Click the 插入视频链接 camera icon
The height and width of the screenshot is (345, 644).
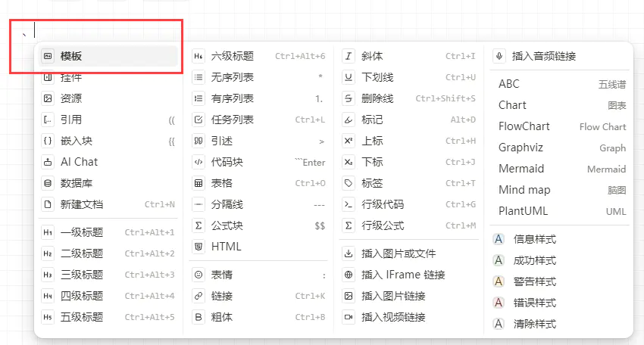click(x=349, y=317)
